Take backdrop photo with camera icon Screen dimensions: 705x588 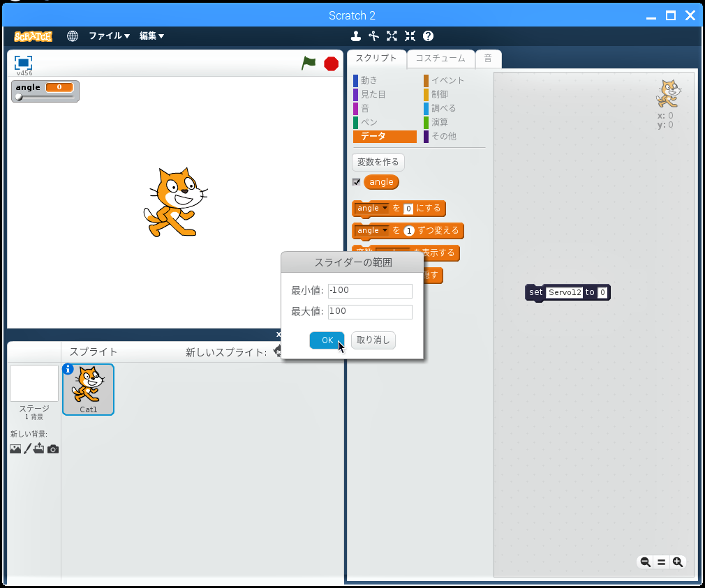(53, 448)
